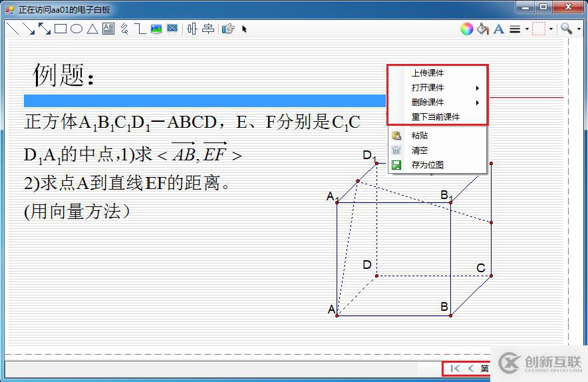Viewport: 588px width, 382px height.
Task: Select the arrow cursor selection tool
Action: [244, 29]
